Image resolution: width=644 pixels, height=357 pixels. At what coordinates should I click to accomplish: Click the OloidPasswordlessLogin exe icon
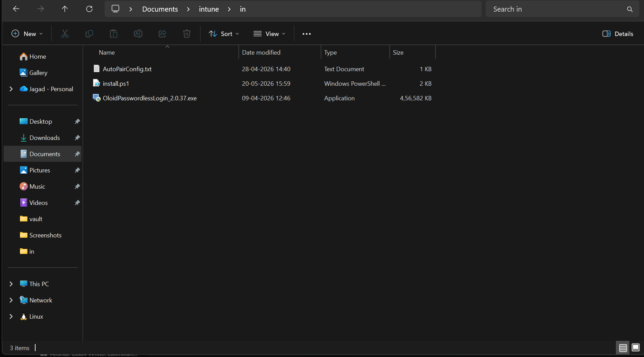point(96,97)
